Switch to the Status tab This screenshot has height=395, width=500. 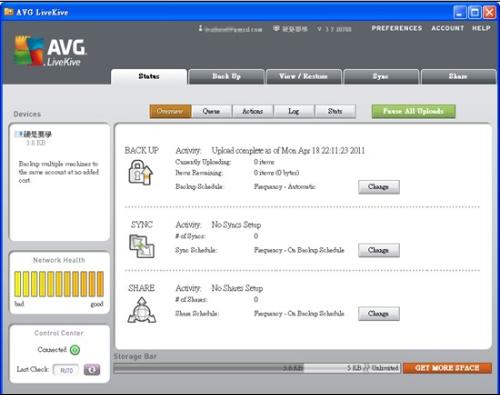(149, 76)
